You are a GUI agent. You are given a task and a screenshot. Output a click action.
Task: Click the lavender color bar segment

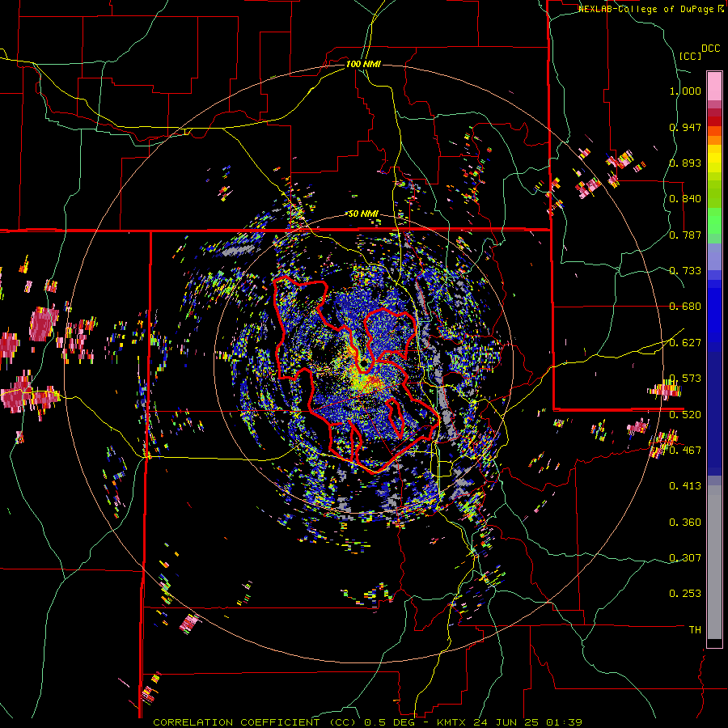(x=714, y=256)
